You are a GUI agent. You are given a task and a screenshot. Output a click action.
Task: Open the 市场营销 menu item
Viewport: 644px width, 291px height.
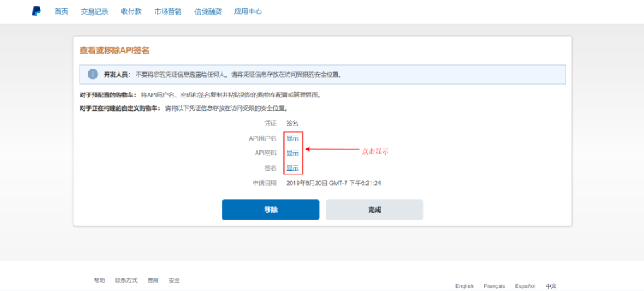(x=168, y=11)
